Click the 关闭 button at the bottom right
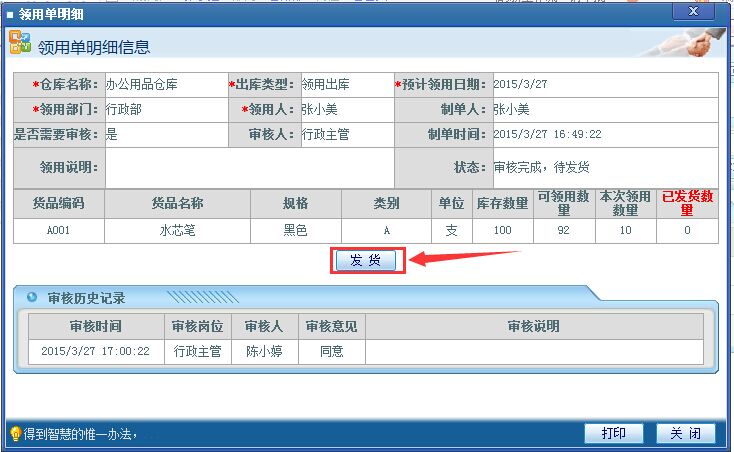The height and width of the screenshot is (452, 734). point(685,433)
